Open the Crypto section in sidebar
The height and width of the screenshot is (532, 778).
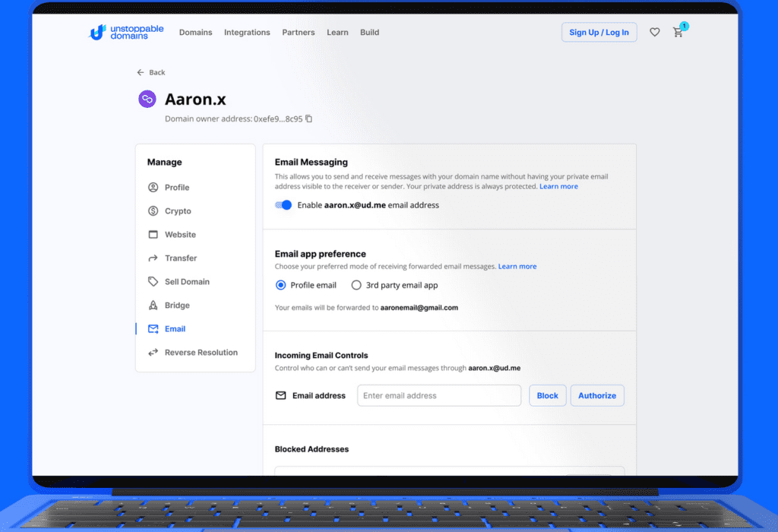[x=178, y=211]
